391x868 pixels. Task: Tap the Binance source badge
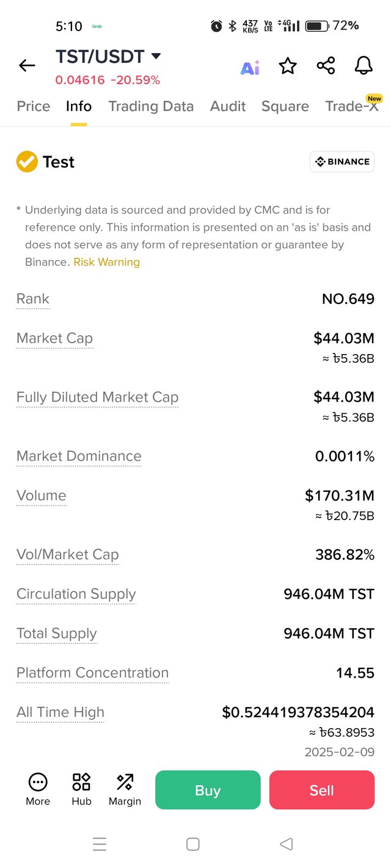click(342, 162)
